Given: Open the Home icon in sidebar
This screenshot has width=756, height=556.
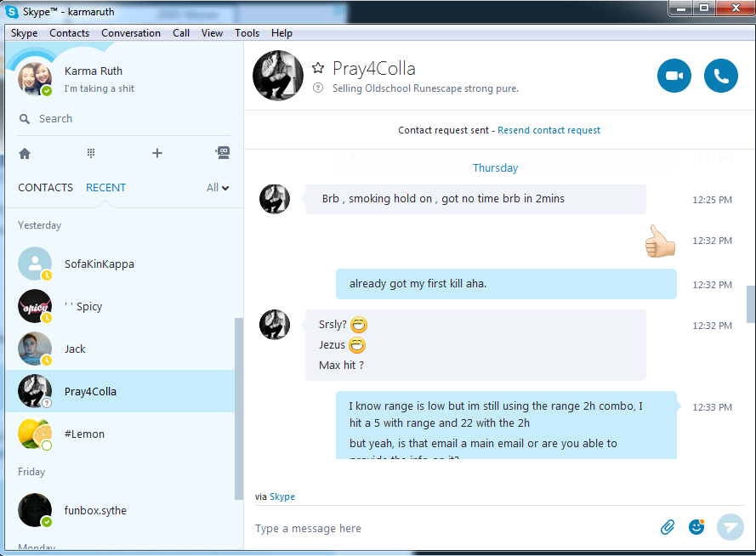Looking at the screenshot, I should (x=25, y=154).
